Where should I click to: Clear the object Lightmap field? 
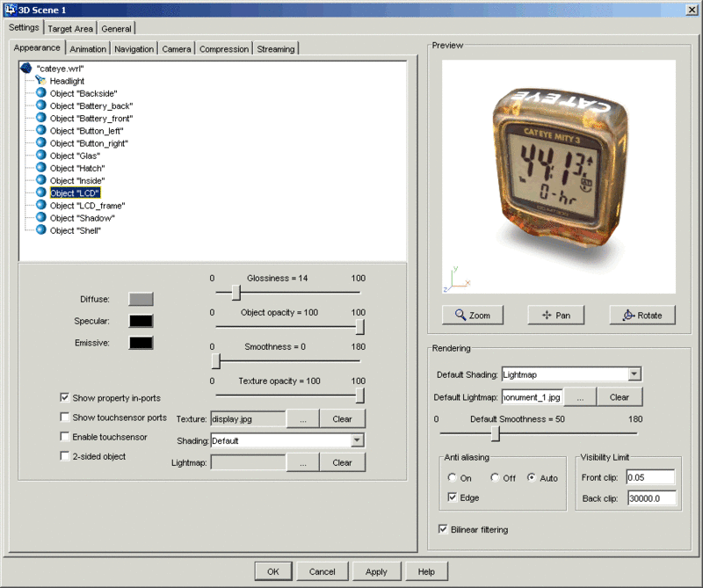[342, 462]
